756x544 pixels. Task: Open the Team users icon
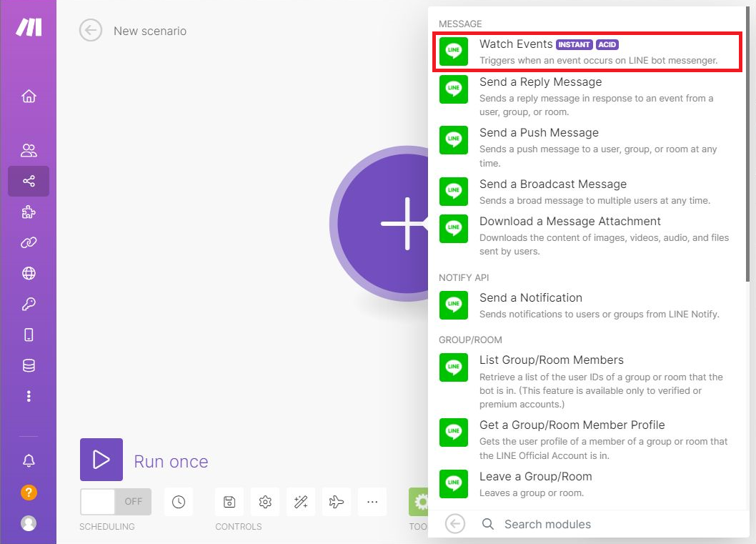point(29,150)
